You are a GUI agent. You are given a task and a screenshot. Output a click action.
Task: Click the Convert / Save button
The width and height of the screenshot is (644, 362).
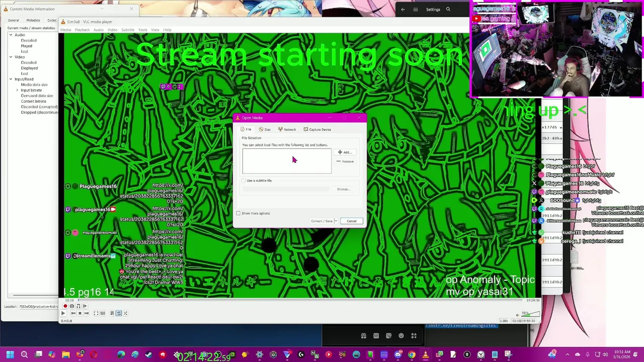click(x=321, y=221)
